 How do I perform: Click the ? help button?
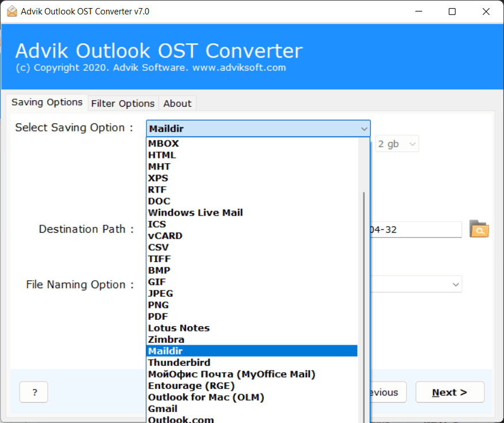click(x=34, y=392)
